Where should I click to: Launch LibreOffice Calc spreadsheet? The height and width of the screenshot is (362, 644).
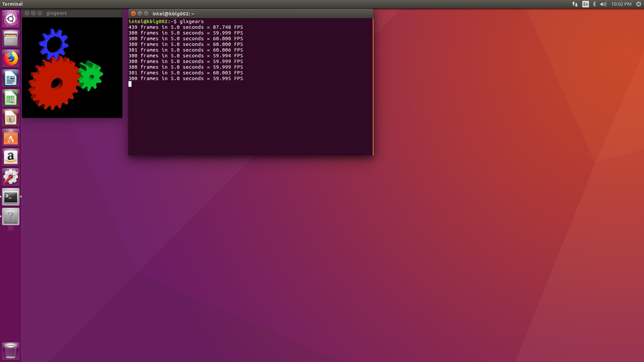(x=11, y=98)
